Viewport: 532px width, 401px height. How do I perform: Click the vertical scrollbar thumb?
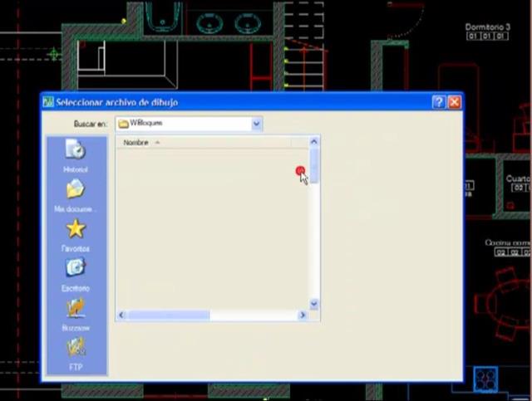click(314, 165)
